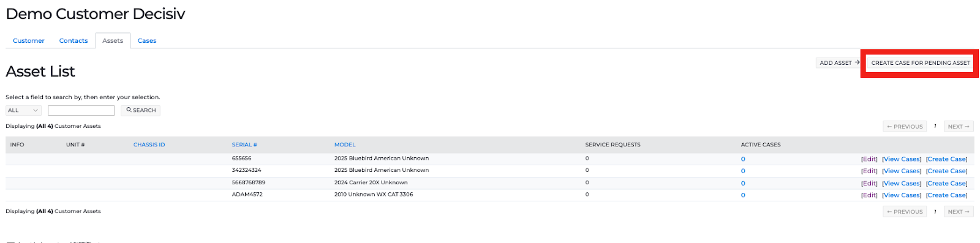Select the Assets tab

click(x=113, y=41)
